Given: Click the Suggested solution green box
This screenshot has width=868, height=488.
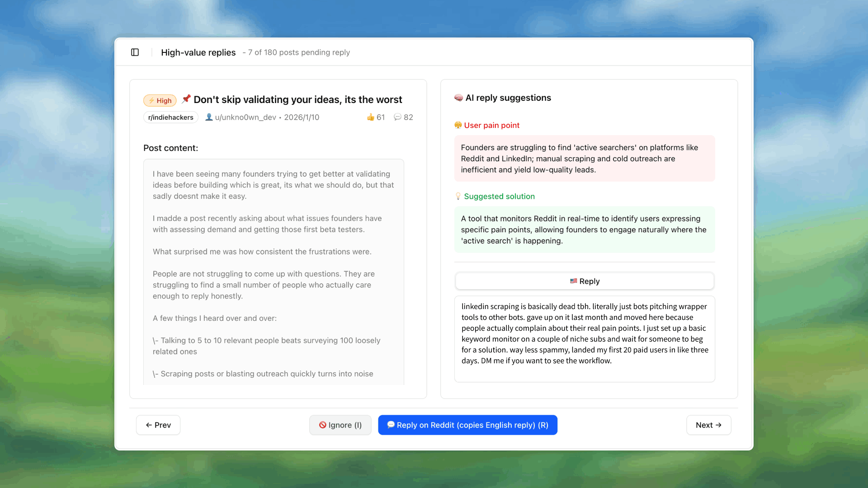Looking at the screenshot, I should (x=584, y=230).
